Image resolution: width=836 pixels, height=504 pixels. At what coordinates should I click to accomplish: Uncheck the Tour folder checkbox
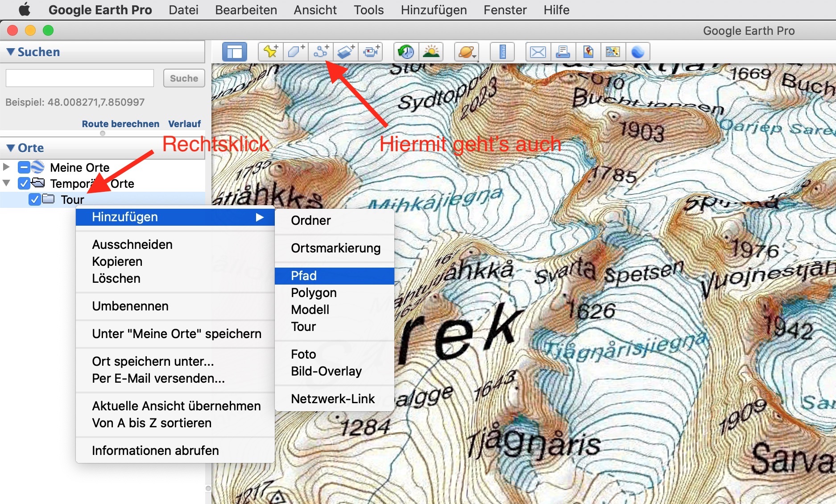pos(34,199)
